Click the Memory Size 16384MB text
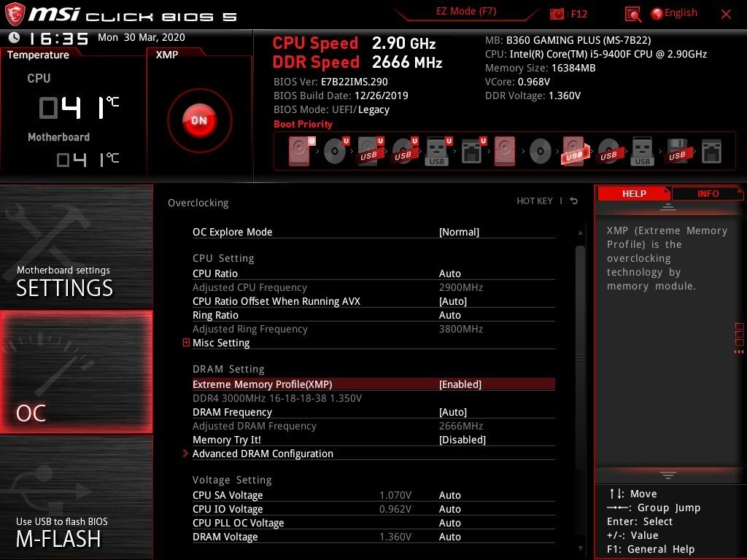The height and width of the screenshot is (560, 747). coord(541,68)
